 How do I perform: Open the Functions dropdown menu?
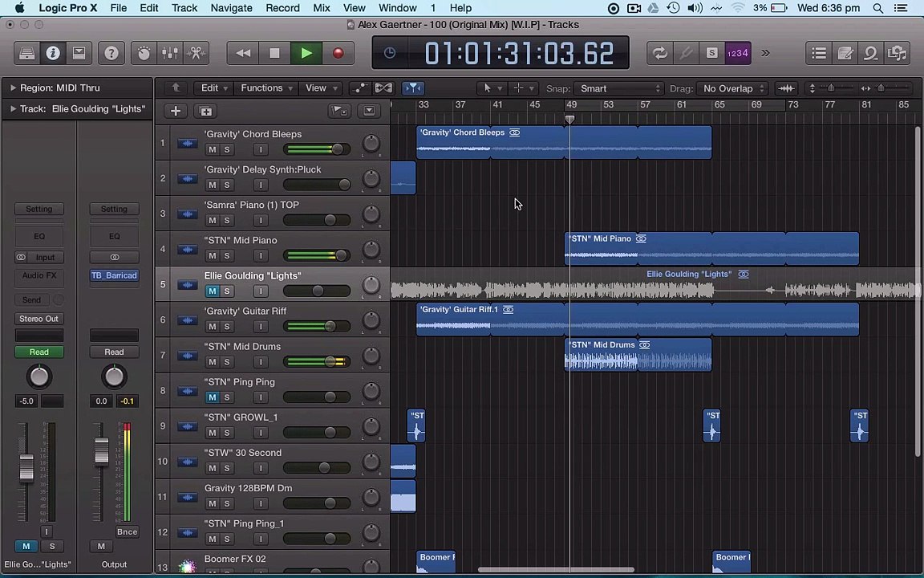pyautogui.click(x=266, y=88)
